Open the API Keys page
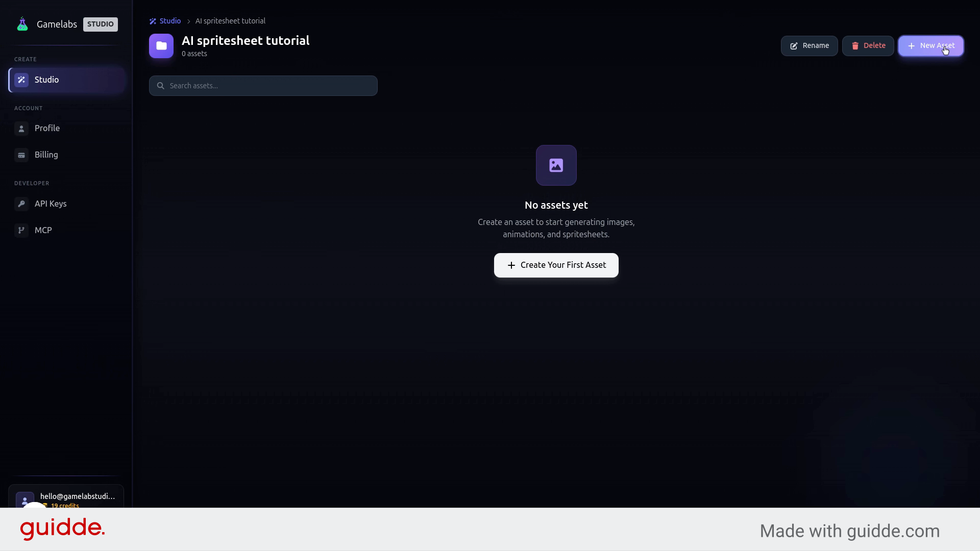This screenshot has width=980, height=551. [66, 204]
